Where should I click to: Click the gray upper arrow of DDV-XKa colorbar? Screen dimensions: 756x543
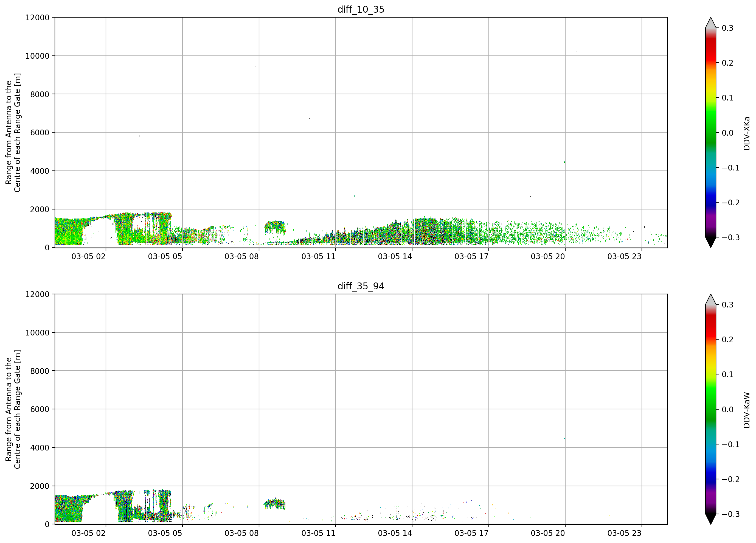711,23
